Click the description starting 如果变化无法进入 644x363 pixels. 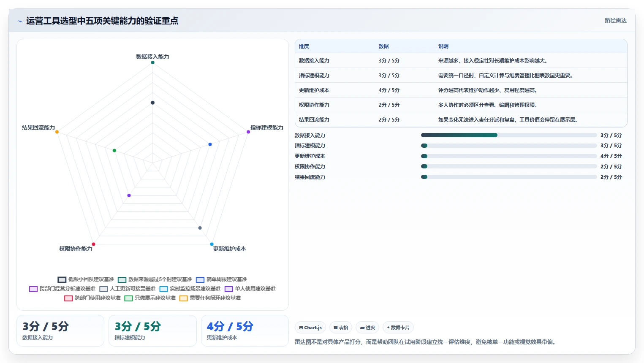[x=508, y=120]
